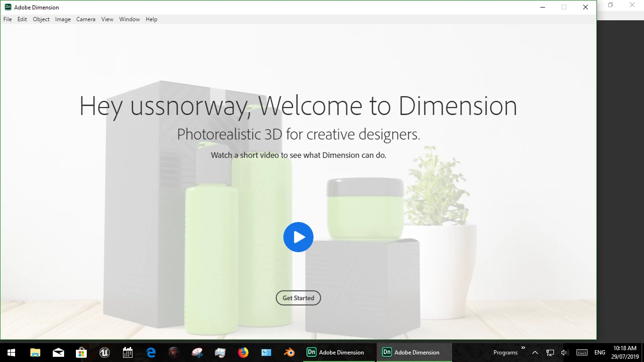Switch the ENG input language indicator

tap(600, 353)
